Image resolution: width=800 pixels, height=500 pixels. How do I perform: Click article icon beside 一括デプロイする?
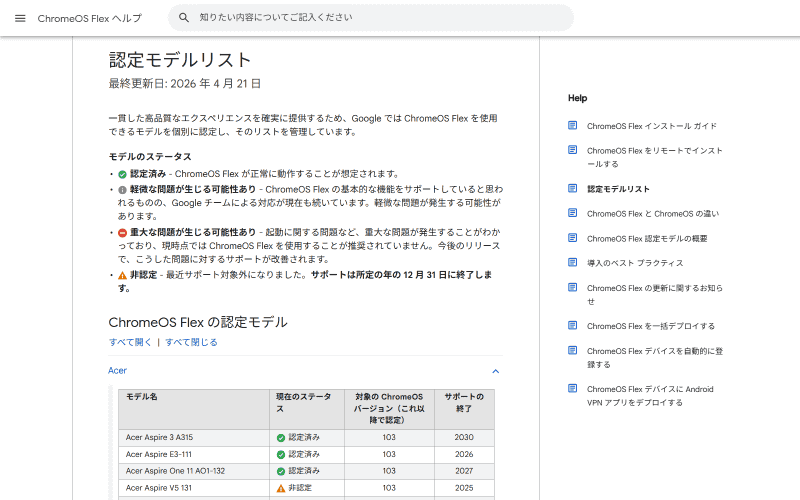click(572, 325)
